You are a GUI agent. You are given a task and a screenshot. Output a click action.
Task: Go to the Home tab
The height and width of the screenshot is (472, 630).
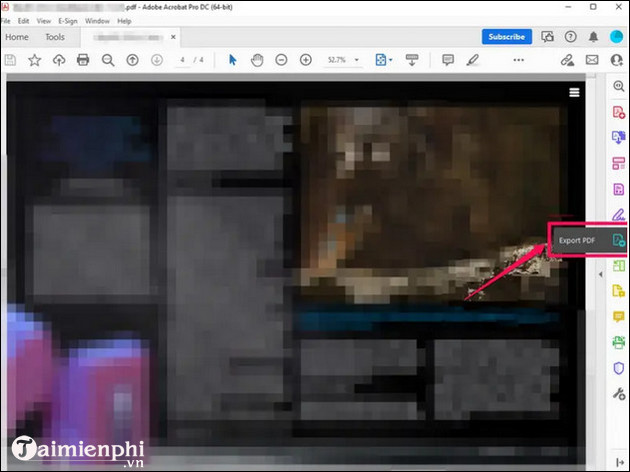(17, 37)
